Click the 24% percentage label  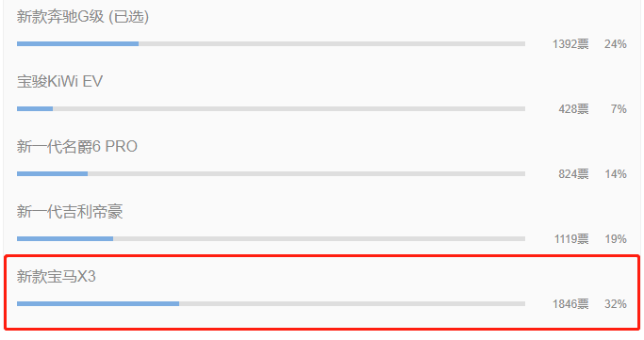point(616,44)
